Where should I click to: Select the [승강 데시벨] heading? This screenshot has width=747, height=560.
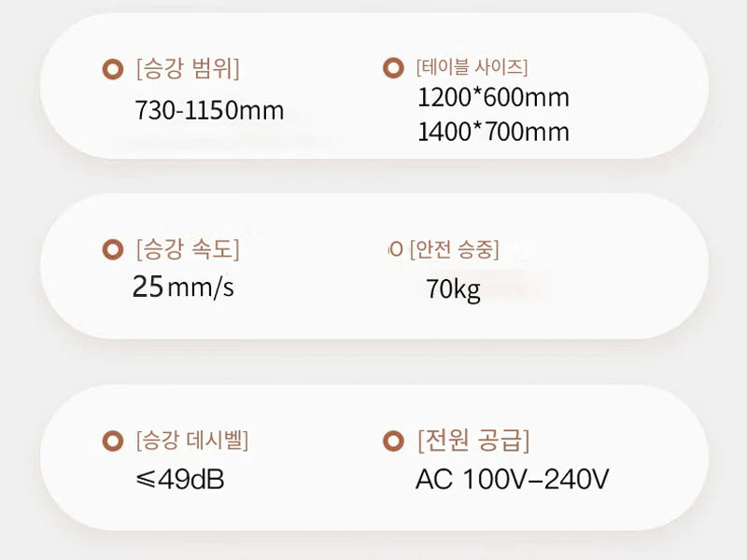(x=192, y=441)
